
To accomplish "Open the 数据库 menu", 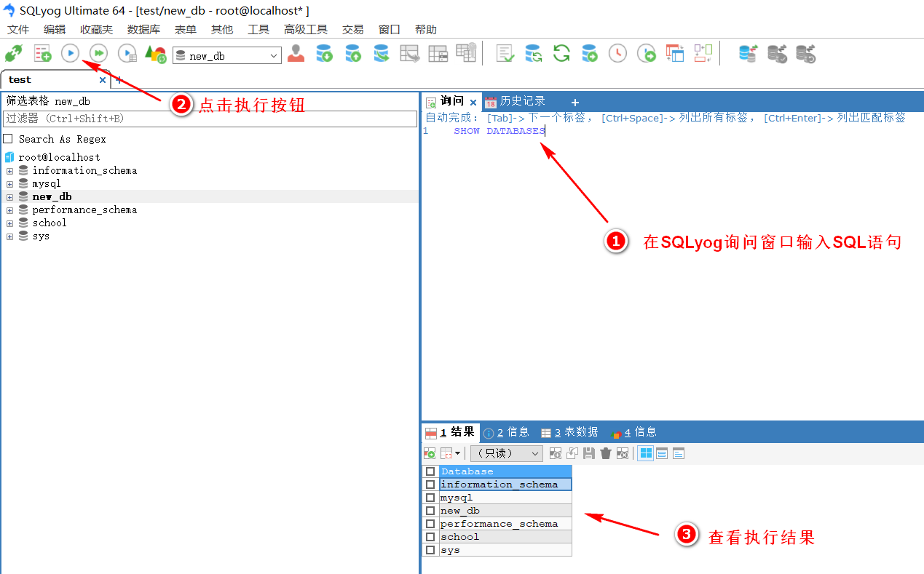I will [x=143, y=29].
